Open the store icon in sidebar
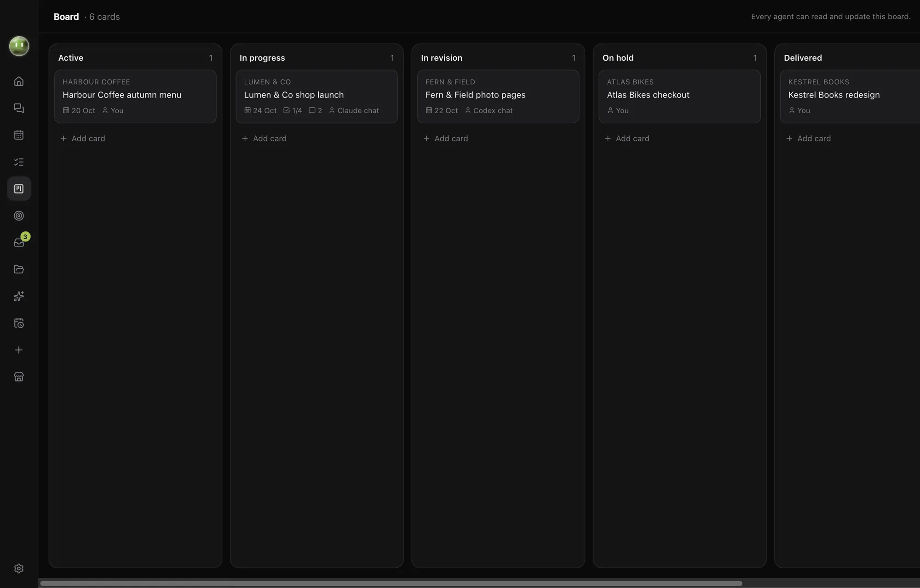The image size is (920, 588). point(19,377)
